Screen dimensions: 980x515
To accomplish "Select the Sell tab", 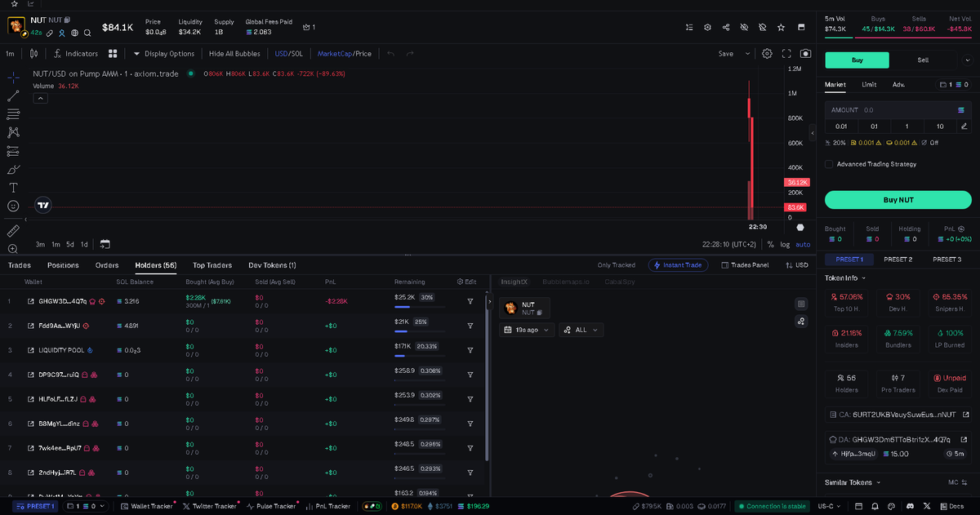I will (923, 60).
